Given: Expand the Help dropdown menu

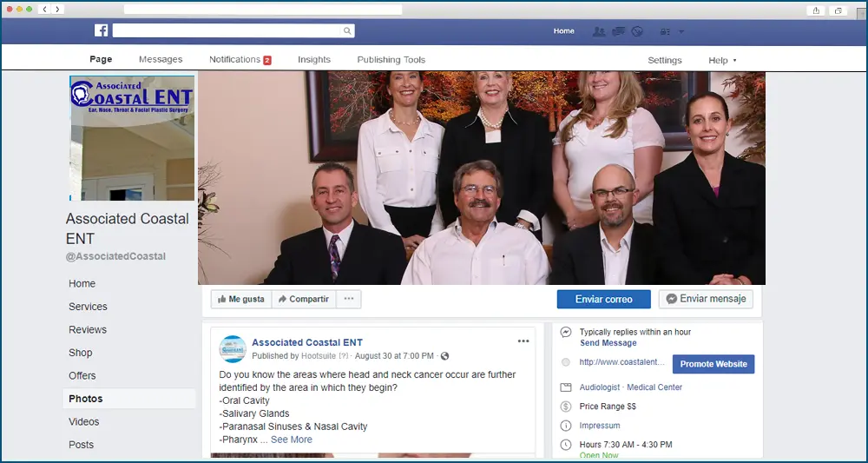Looking at the screenshot, I should [x=722, y=60].
